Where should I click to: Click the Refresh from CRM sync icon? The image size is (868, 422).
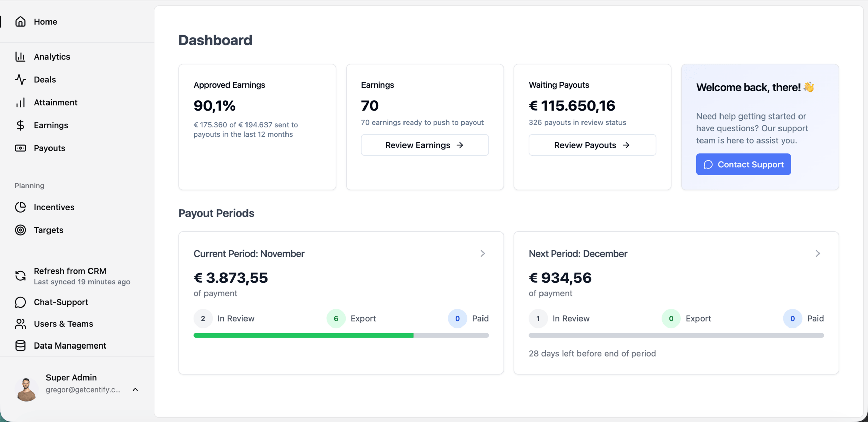pos(20,276)
